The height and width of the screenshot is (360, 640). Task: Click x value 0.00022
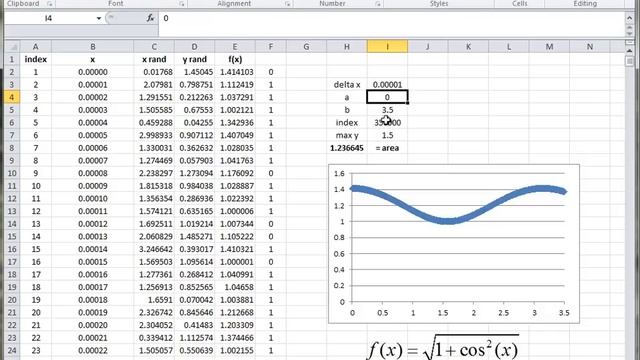[93, 350]
